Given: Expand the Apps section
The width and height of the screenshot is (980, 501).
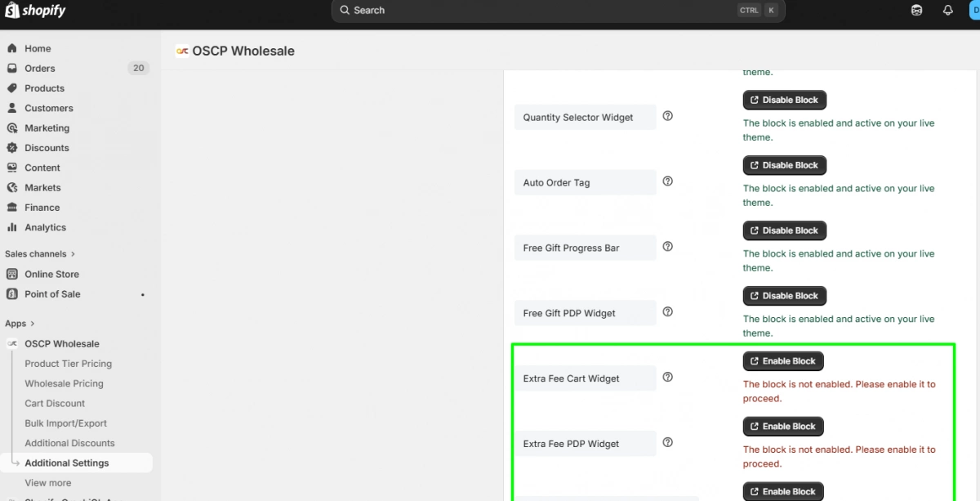Looking at the screenshot, I should [x=20, y=324].
